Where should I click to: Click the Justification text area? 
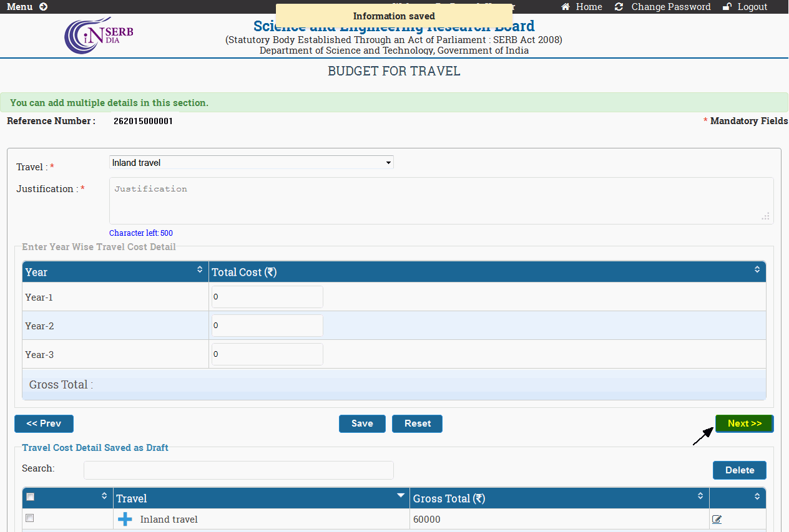(441, 201)
